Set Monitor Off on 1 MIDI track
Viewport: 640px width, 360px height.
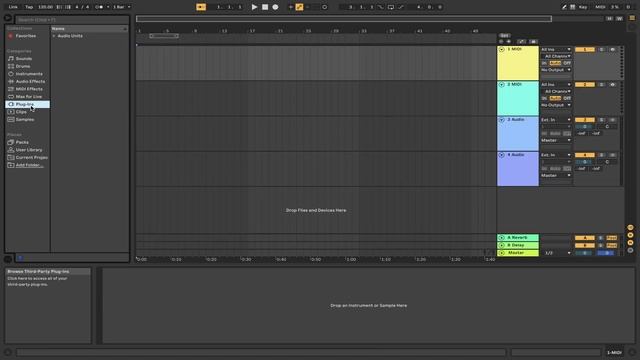567,63
